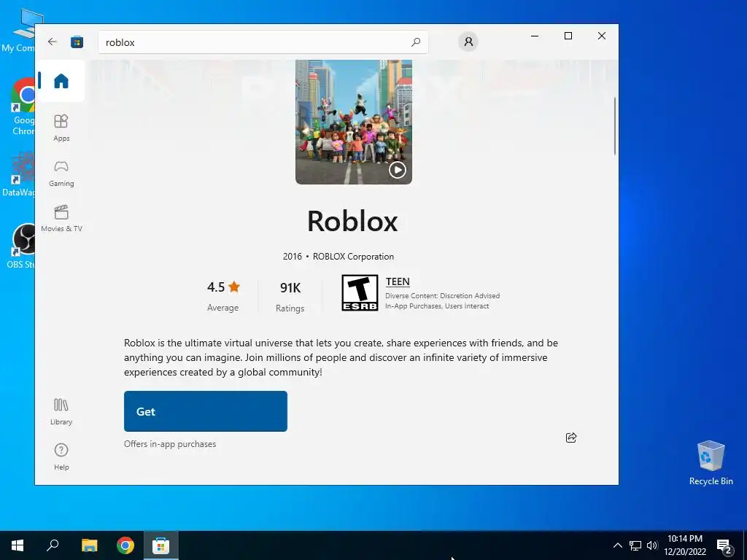Screen dimensions: 747x560
Task: Click Microsoft Store taskbar icon
Action: 160,545
